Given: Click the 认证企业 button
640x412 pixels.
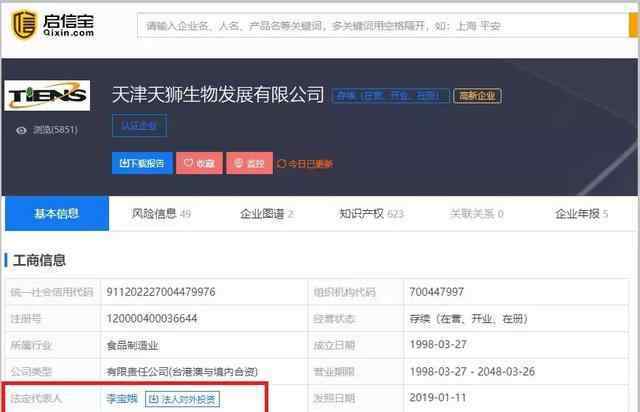Looking at the screenshot, I should 139,127.
